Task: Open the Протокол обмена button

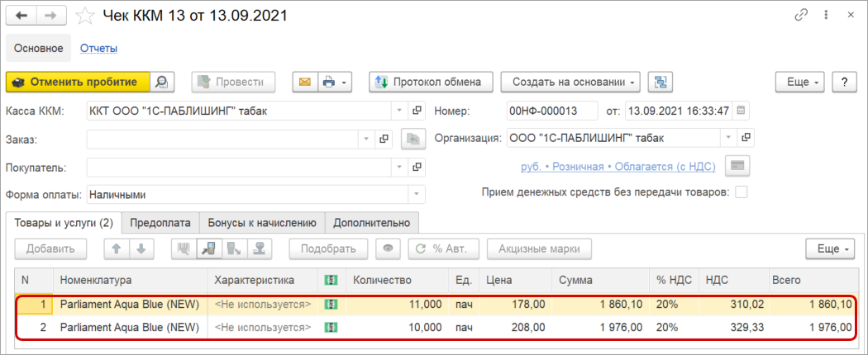Action: pyautogui.click(x=432, y=82)
